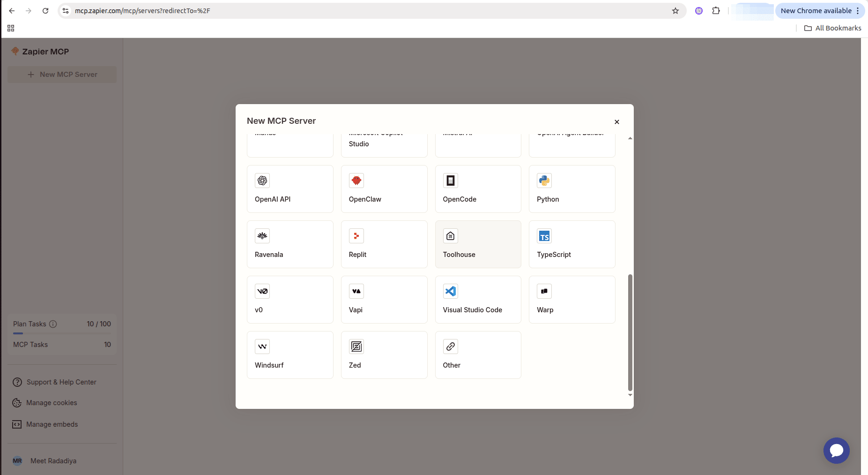
Task: Select the Warp client label
Action: pos(545,310)
